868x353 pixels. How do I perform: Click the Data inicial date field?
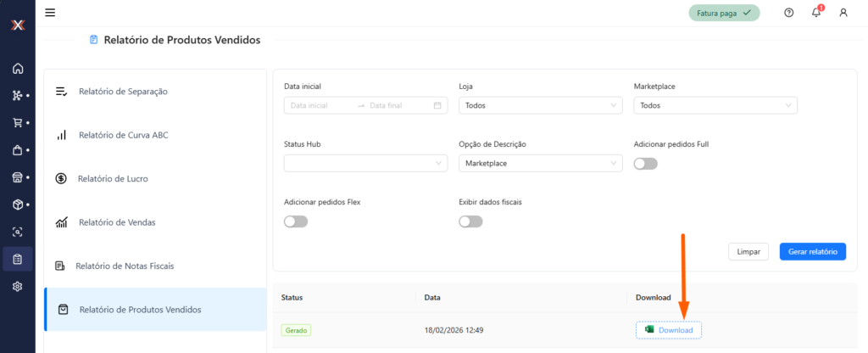(x=320, y=105)
